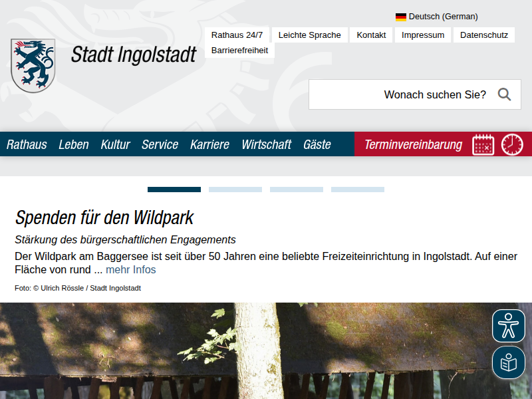The height and width of the screenshot is (399, 532).
Task: Switch to the second carousel slide indicator
Action: click(235, 190)
